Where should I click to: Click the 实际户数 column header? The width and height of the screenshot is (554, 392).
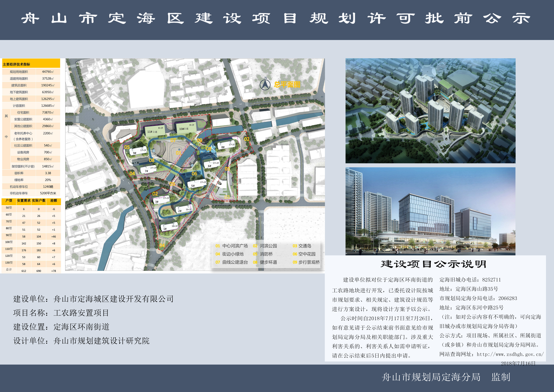pyautogui.click(x=39, y=201)
